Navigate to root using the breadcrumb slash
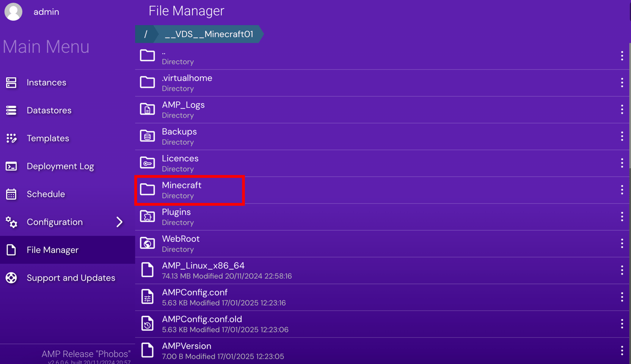The image size is (631, 364). 145,34
